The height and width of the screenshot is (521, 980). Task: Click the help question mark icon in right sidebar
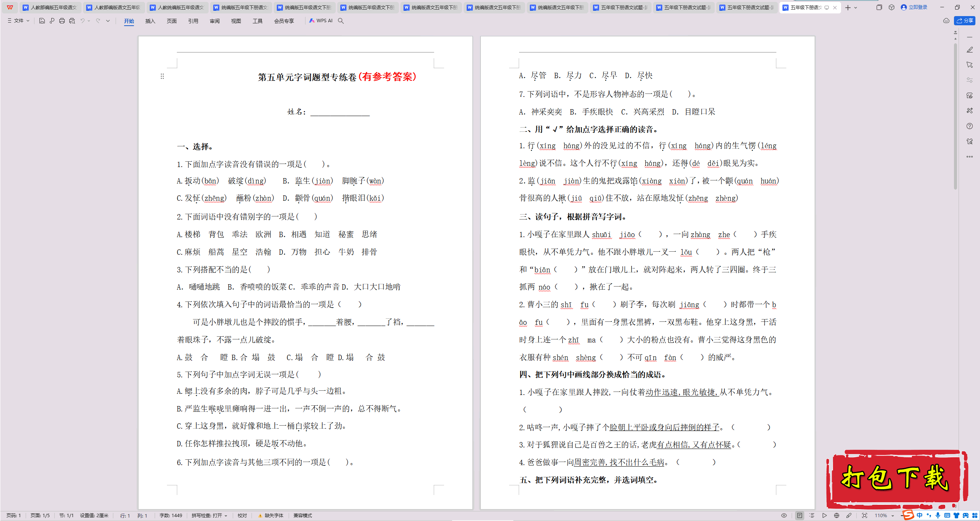[x=970, y=126]
